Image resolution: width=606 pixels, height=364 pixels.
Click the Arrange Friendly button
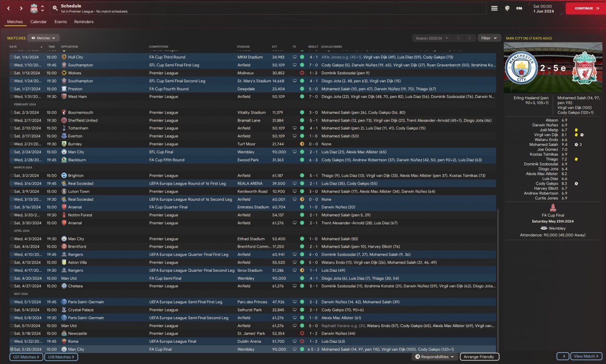click(479, 357)
